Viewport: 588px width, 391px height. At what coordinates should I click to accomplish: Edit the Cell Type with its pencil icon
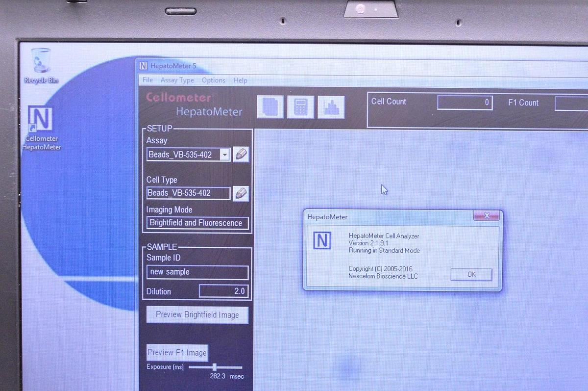tap(241, 193)
